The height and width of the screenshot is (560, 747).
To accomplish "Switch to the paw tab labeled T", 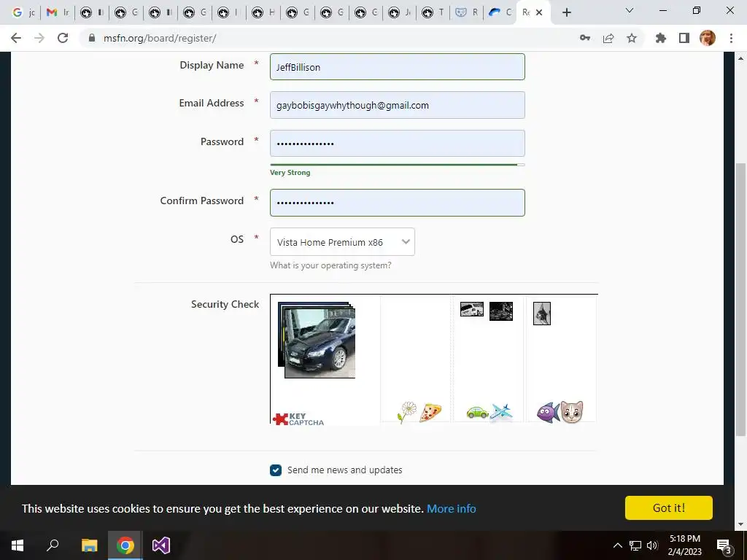I will [x=434, y=12].
